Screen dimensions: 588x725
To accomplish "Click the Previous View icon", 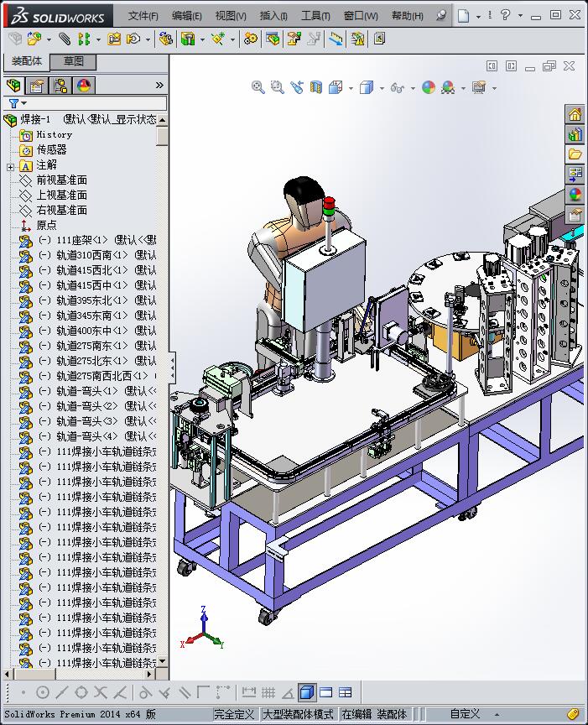I will [x=297, y=87].
